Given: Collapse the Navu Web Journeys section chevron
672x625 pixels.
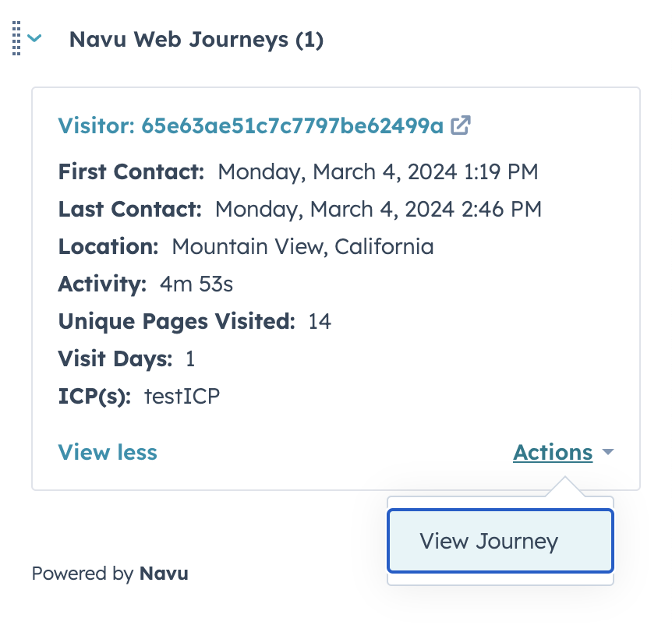Looking at the screenshot, I should coord(34,39).
